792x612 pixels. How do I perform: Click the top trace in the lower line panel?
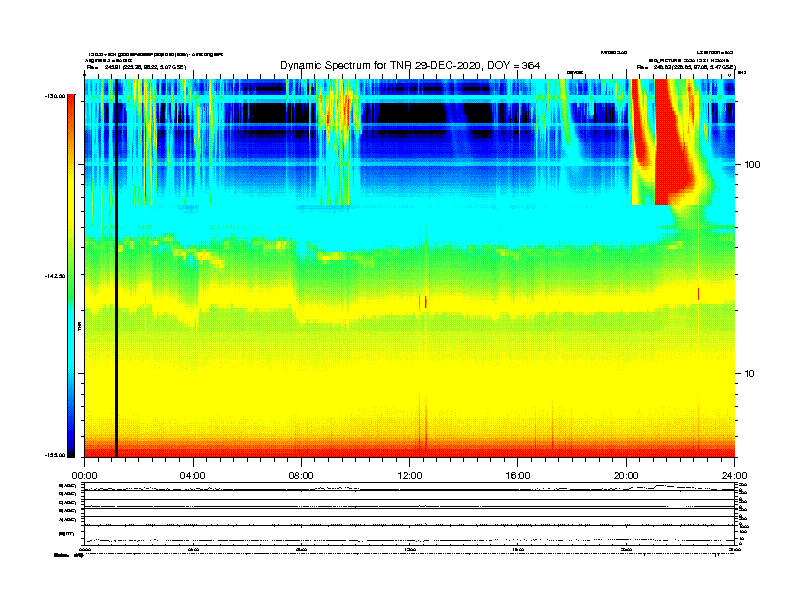tap(409, 489)
